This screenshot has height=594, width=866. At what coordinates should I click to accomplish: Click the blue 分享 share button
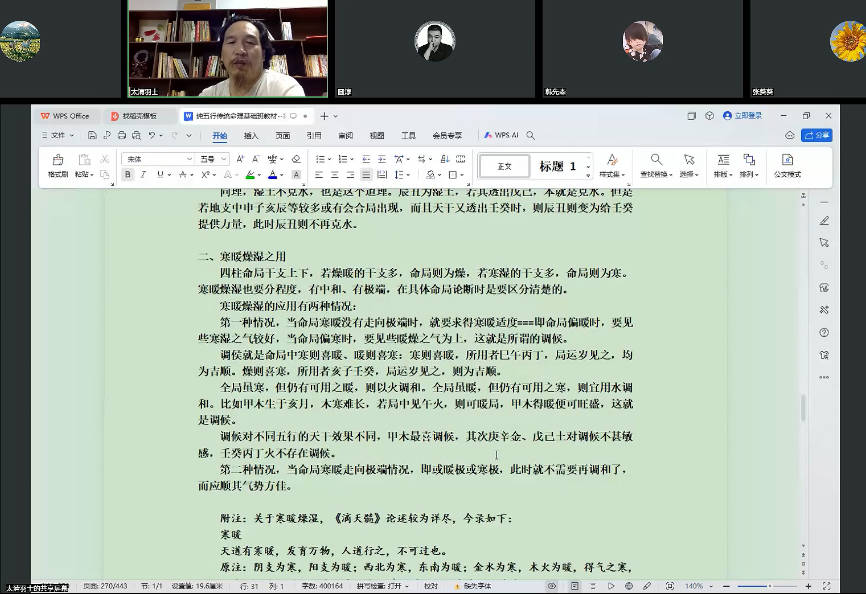click(x=816, y=135)
